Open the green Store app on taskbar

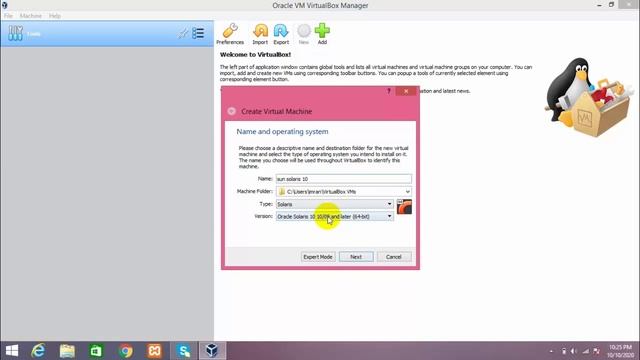point(96,351)
